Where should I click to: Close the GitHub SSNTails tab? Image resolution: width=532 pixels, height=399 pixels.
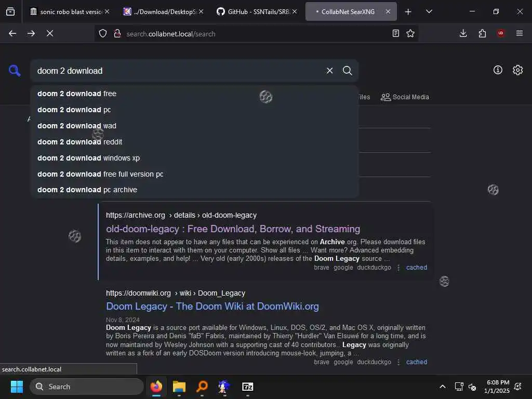point(295,12)
